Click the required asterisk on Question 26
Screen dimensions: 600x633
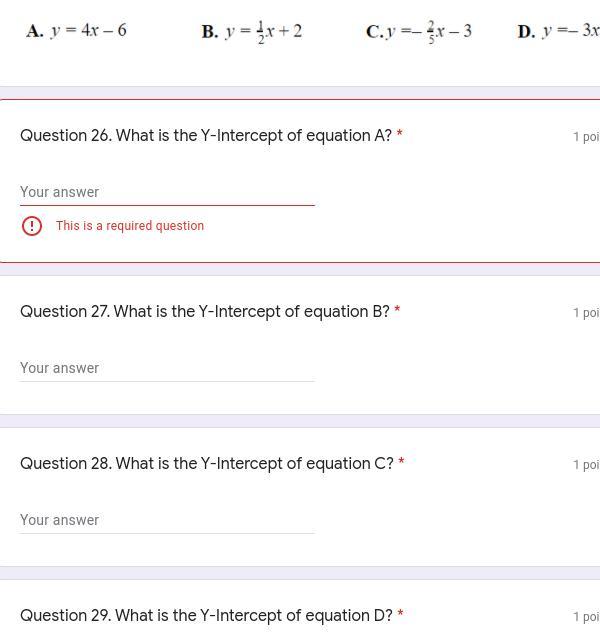coord(400,135)
